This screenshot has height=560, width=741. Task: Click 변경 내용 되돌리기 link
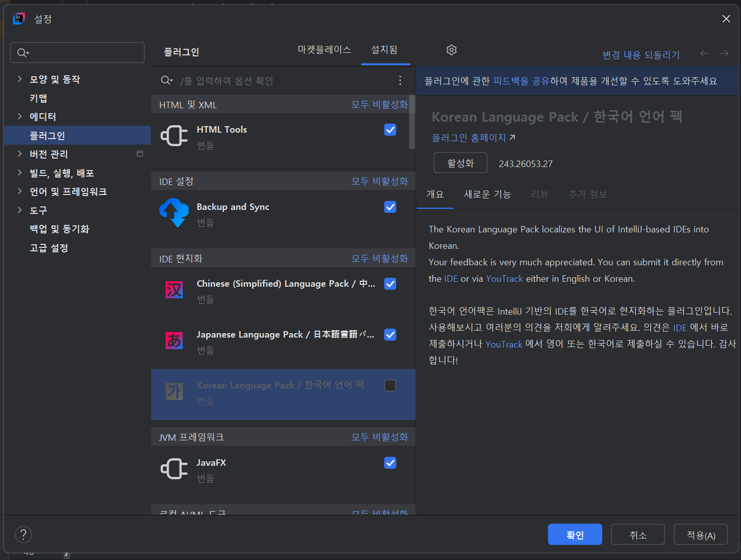point(641,55)
